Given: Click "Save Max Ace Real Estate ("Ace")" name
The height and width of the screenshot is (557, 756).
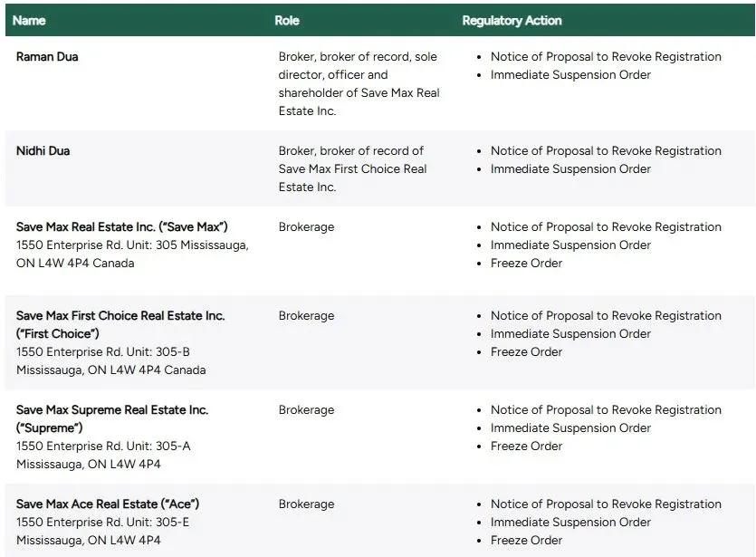Looking at the screenshot, I should (x=108, y=504).
